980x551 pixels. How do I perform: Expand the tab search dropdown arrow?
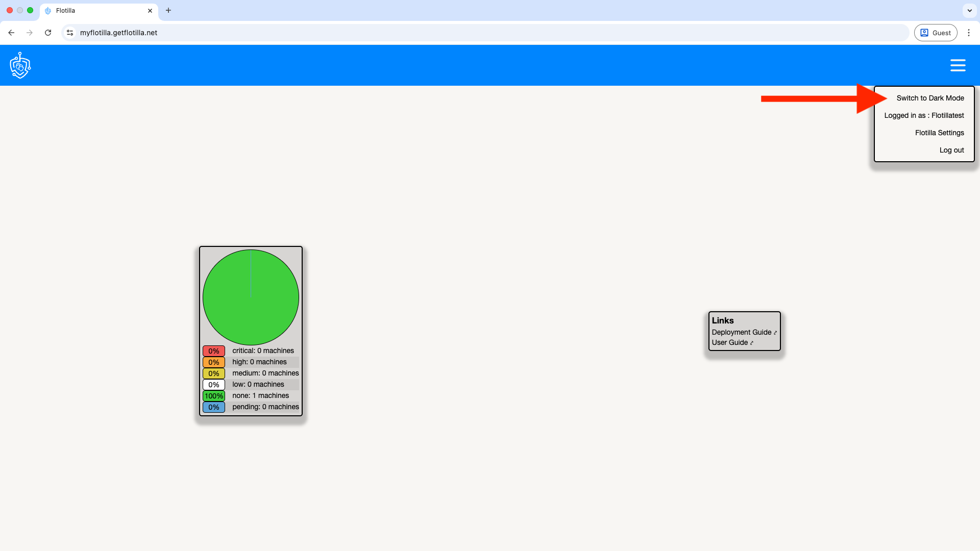tap(969, 10)
